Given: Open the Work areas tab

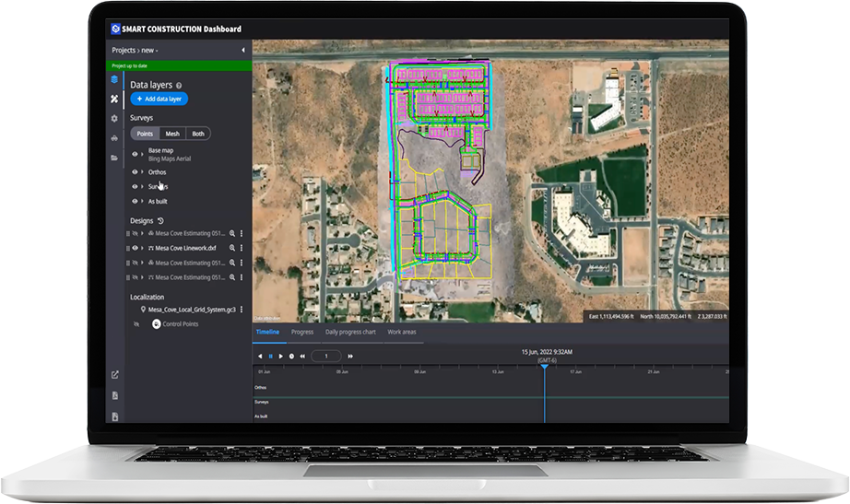Looking at the screenshot, I should pos(402,333).
